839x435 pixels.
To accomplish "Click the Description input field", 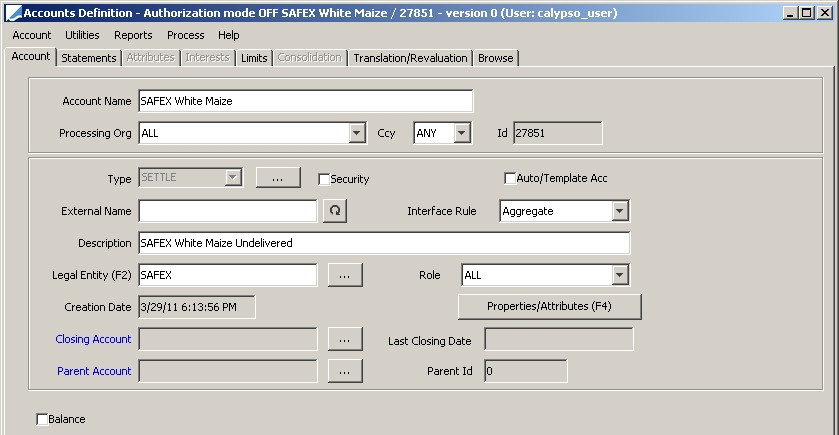I will [384, 243].
